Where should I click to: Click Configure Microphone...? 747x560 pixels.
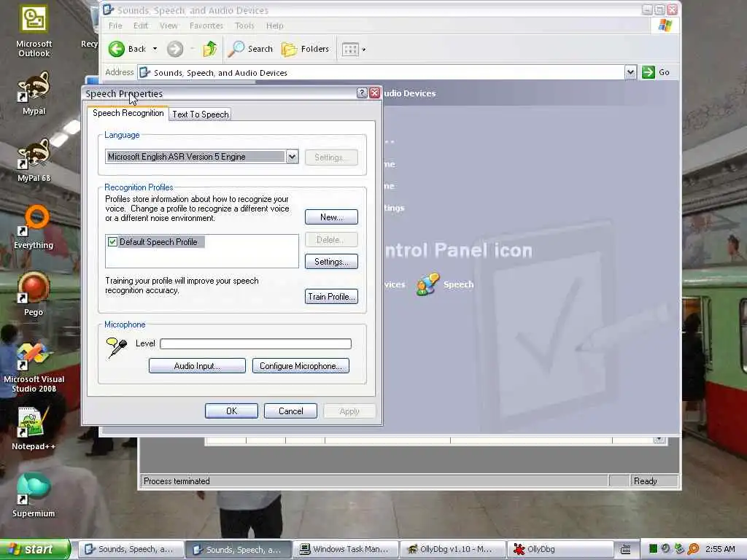pyautogui.click(x=301, y=366)
